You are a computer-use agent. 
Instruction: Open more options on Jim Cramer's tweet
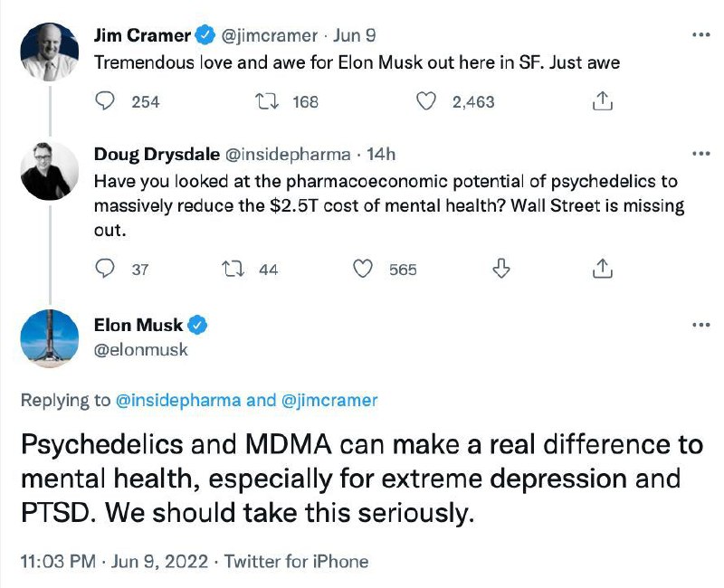700,34
